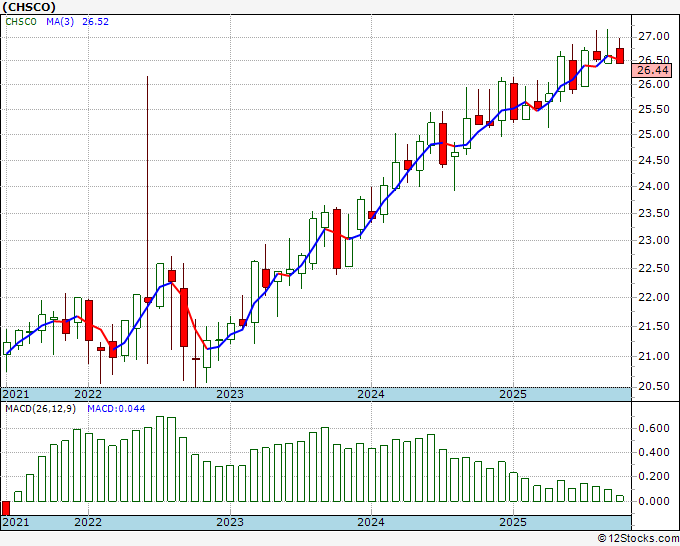Click 2023 on the price time axis
The image size is (680, 546).
point(230,394)
